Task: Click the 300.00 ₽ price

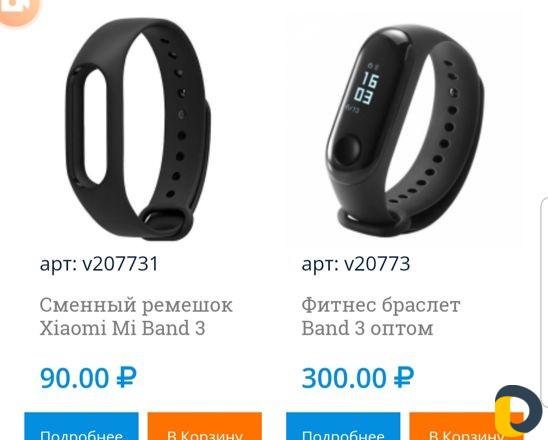Action: point(358,378)
